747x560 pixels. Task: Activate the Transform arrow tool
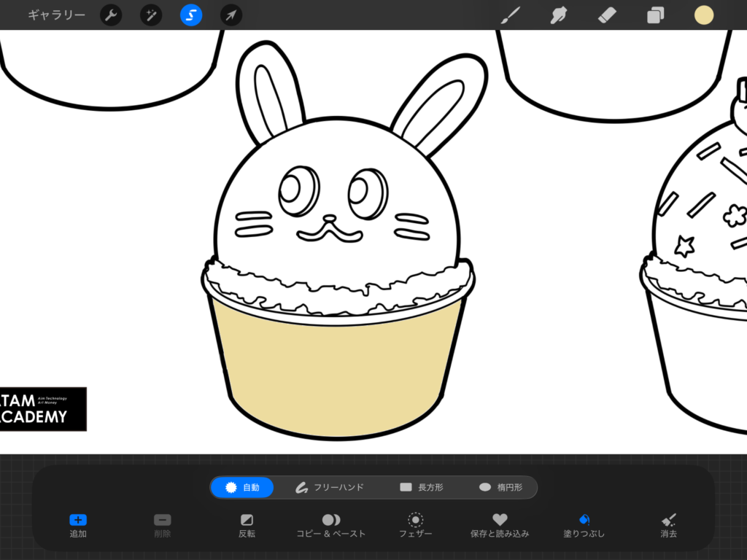coord(231,15)
